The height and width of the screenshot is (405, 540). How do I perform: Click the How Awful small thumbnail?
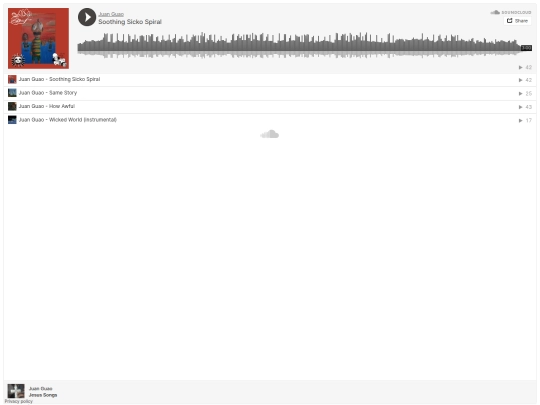point(12,106)
